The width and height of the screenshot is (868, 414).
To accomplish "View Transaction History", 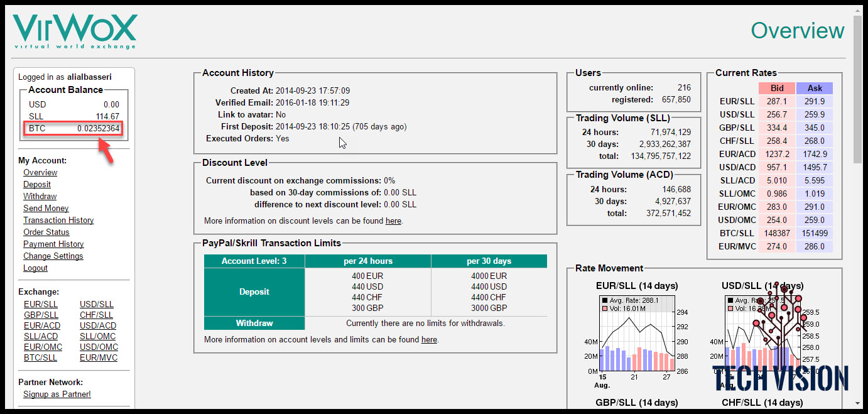I will pyautogui.click(x=58, y=220).
